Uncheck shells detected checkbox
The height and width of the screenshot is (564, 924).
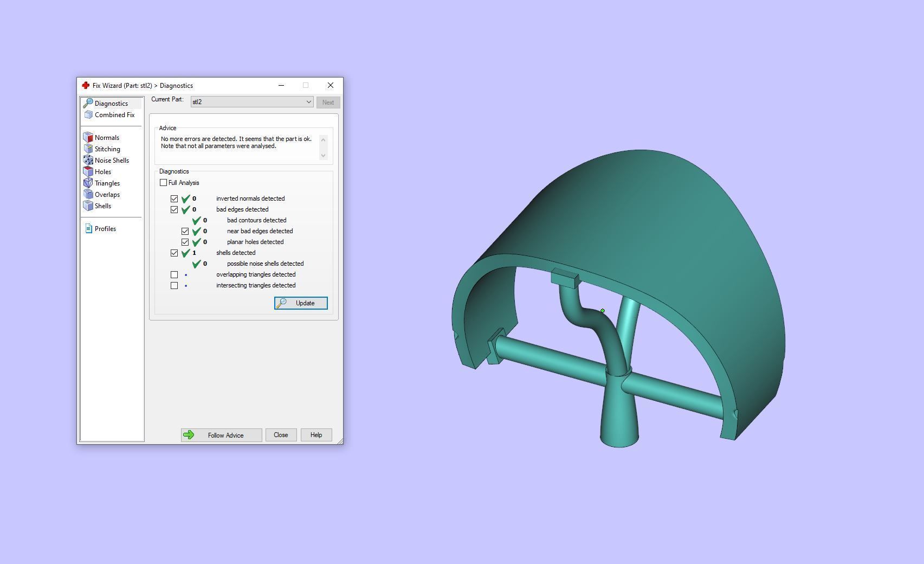click(x=174, y=253)
